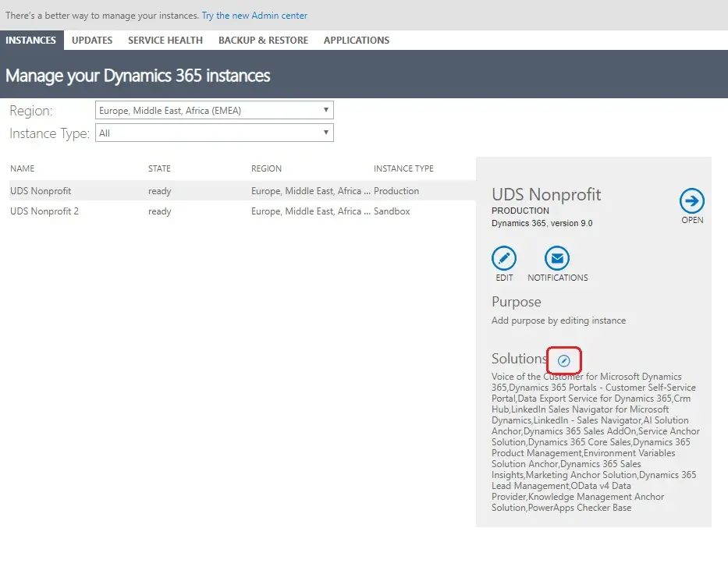728x581 pixels.
Task: Click the REGION column header
Action: click(x=267, y=168)
